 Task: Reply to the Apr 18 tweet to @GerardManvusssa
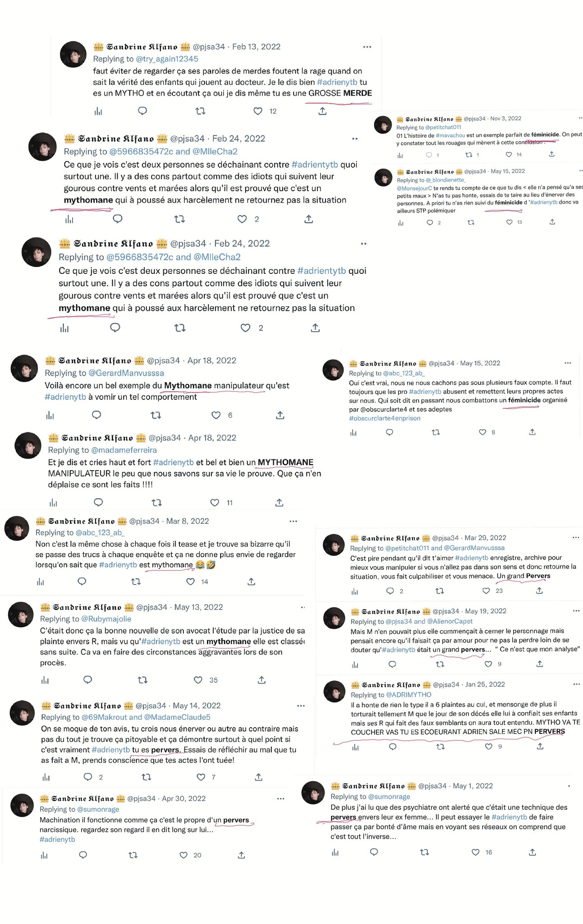pyautogui.click(x=96, y=415)
